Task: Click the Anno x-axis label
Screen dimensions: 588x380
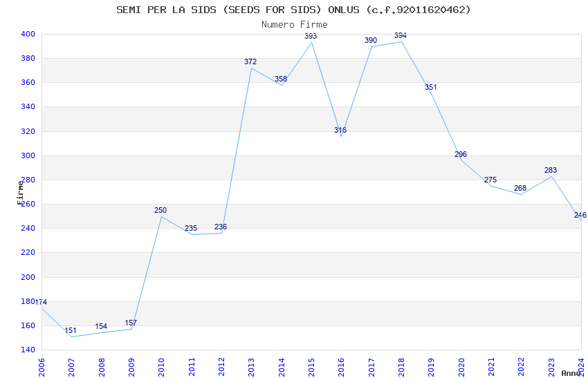Action: [x=571, y=373]
